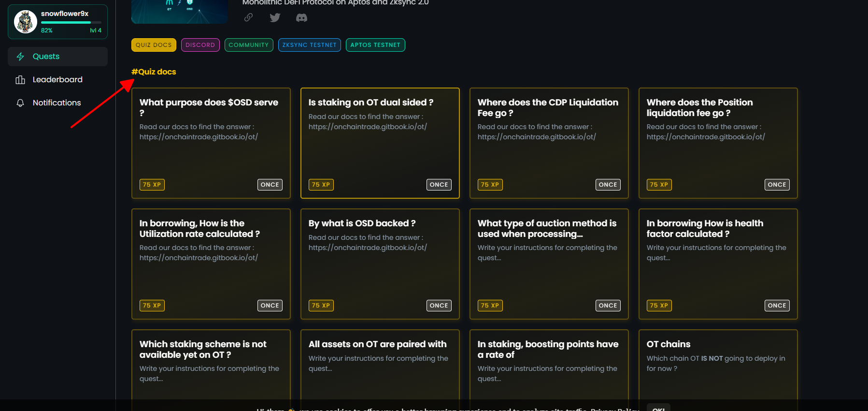Click ONCE badge on 'auction method' card

[x=608, y=306]
